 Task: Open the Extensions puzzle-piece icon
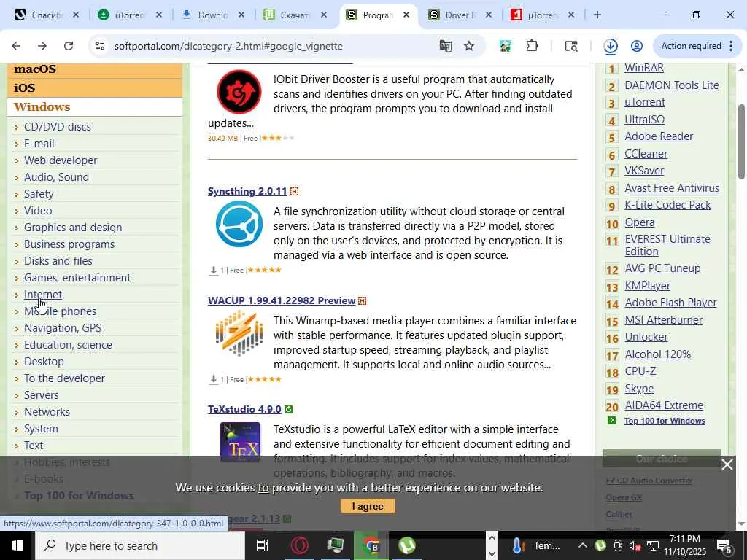coord(532,46)
